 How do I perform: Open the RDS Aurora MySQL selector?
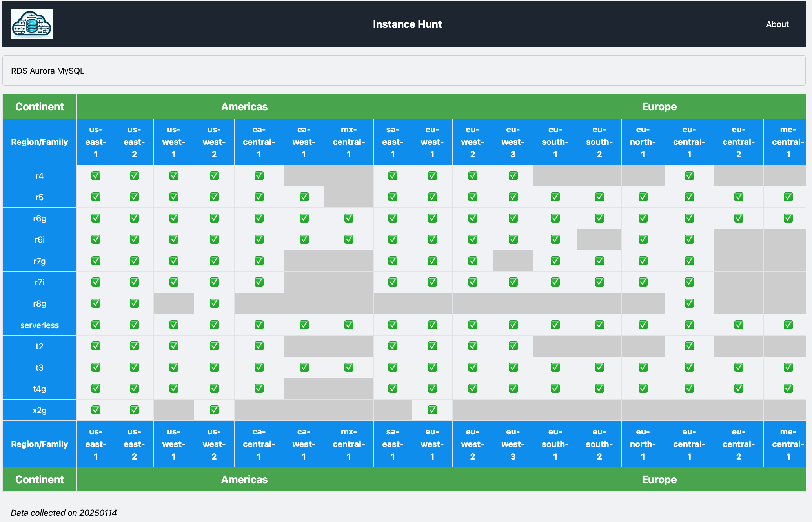(48, 71)
